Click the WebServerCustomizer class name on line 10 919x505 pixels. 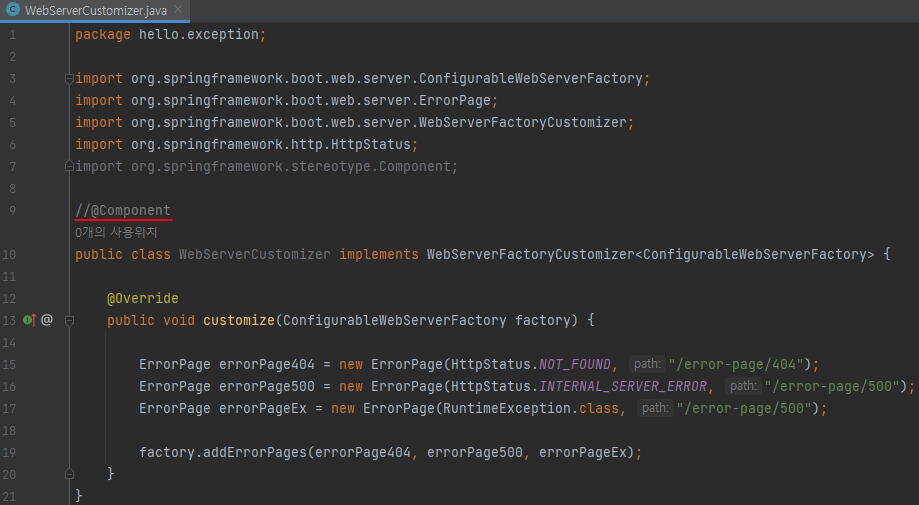point(254,254)
